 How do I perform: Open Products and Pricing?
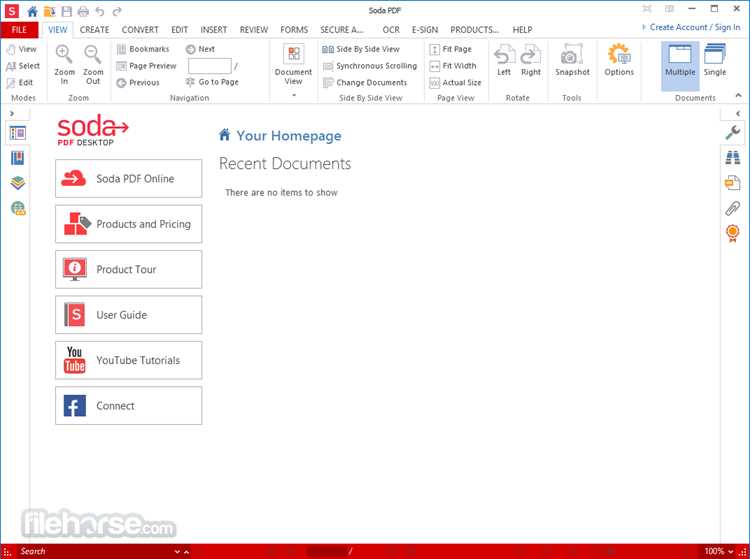(x=129, y=224)
